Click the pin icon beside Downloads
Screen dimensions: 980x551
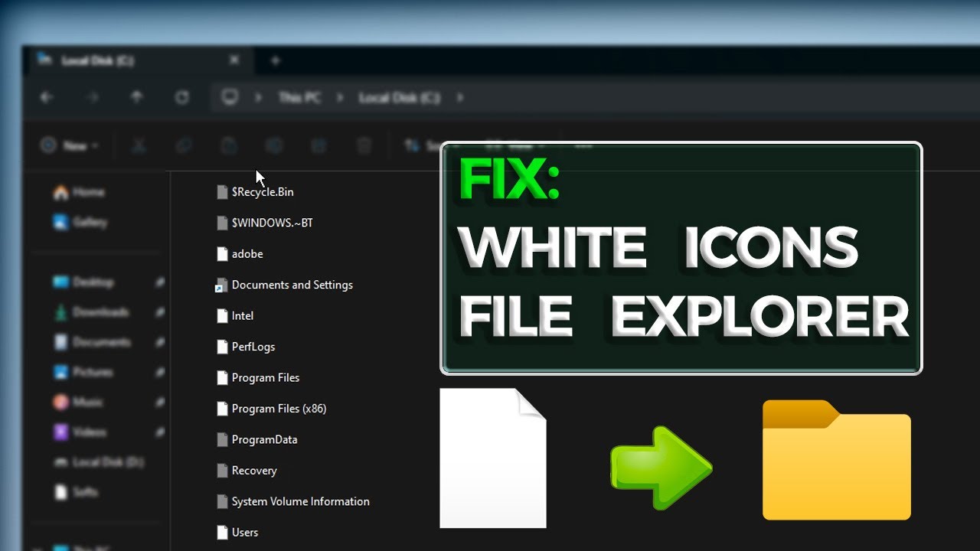pyautogui.click(x=159, y=312)
